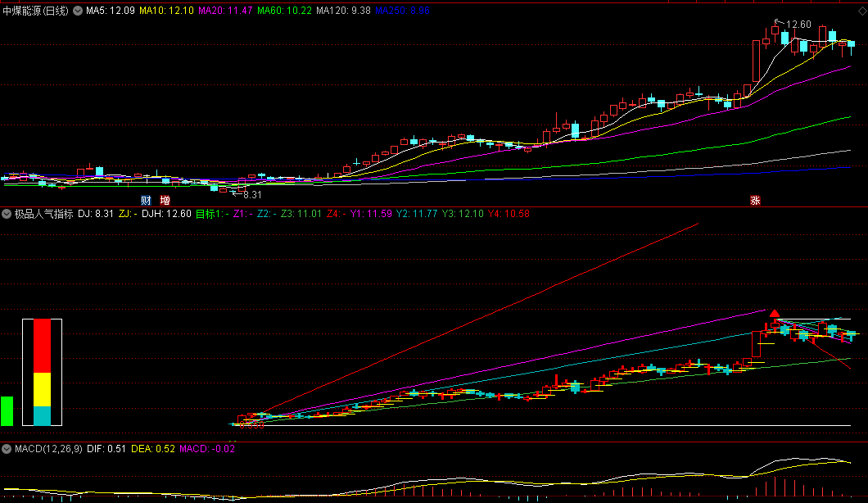Image resolution: width=868 pixels, height=503 pixels.
Task: Click the 涨 marker on the price chart
Action: (x=755, y=201)
